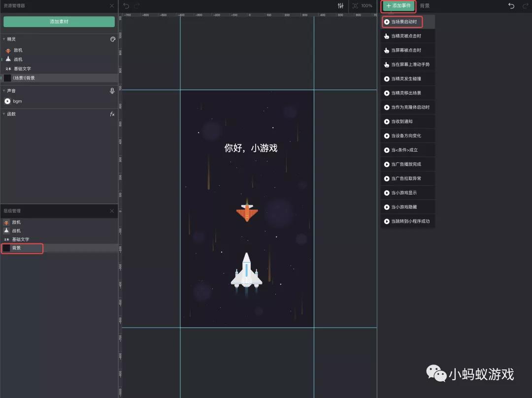Switch to the 背景 tab
The width and height of the screenshot is (532, 398).
coord(424,6)
